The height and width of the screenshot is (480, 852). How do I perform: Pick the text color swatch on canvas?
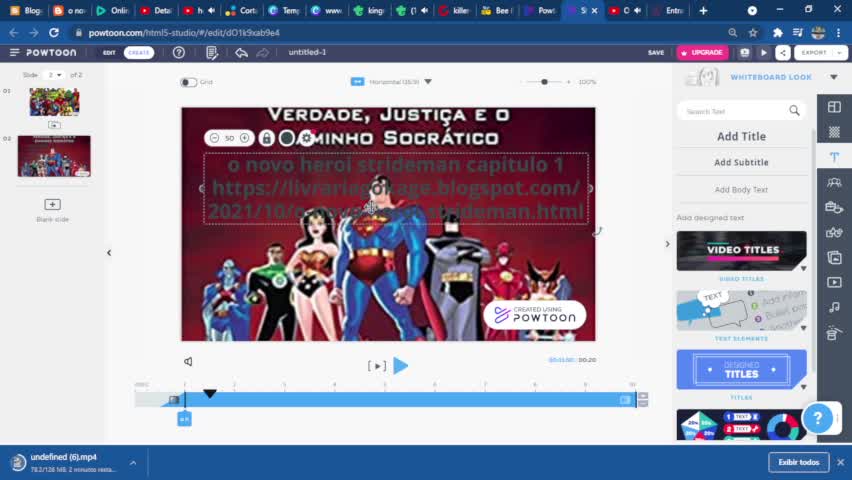pyautogui.click(x=286, y=138)
